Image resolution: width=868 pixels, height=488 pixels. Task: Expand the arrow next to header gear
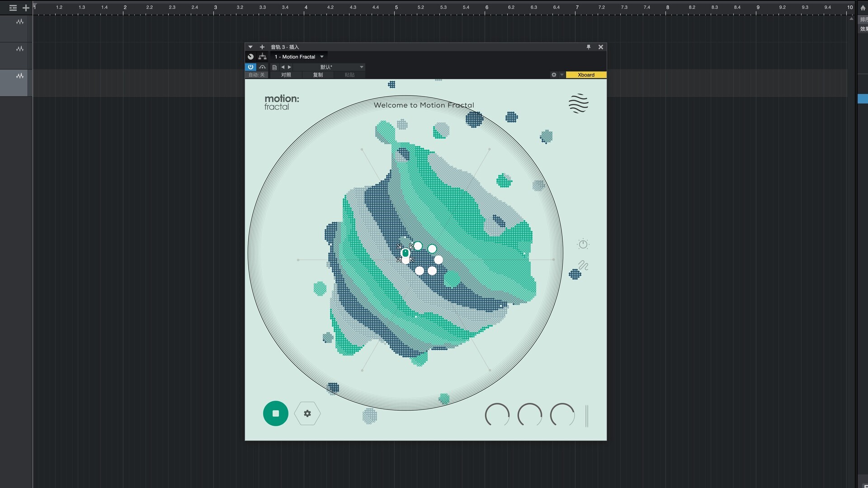tap(562, 75)
